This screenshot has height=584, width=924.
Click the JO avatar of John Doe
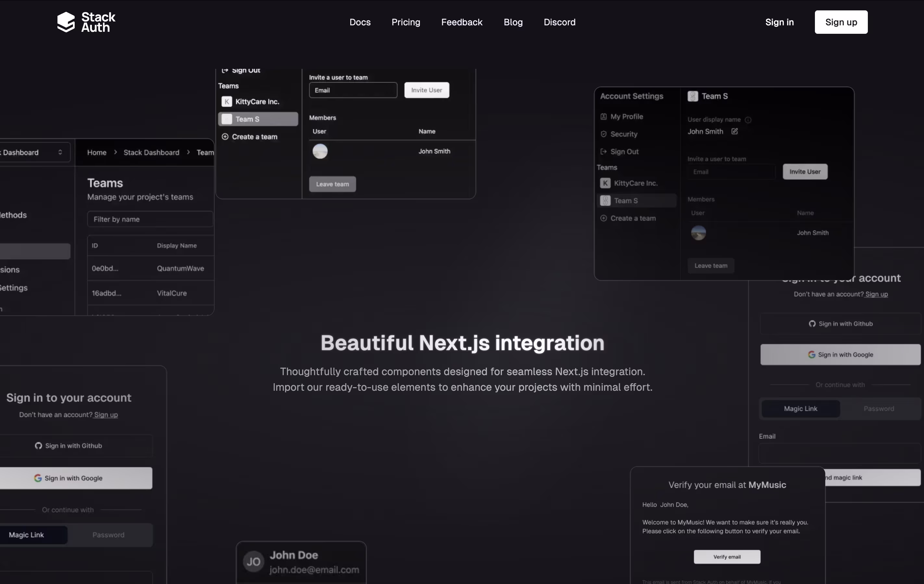[x=253, y=562]
